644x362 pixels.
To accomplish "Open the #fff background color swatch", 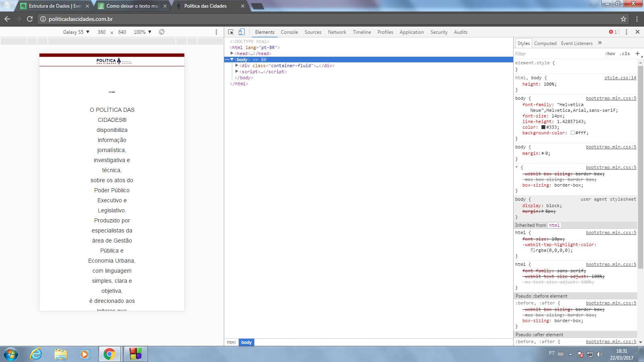I will [573, 133].
